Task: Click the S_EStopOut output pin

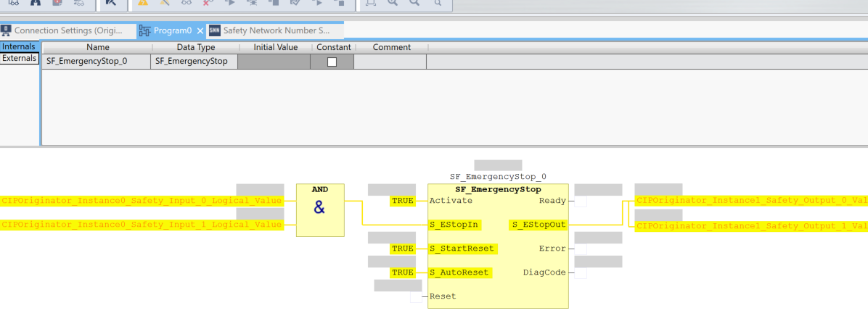Action: pos(538,225)
